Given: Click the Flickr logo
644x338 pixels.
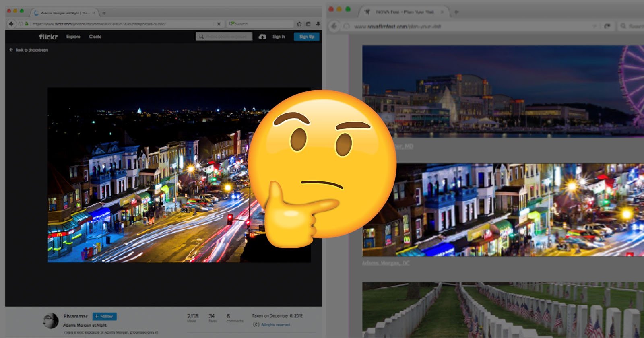Looking at the screenshot, I should click(x=48, y=37).
